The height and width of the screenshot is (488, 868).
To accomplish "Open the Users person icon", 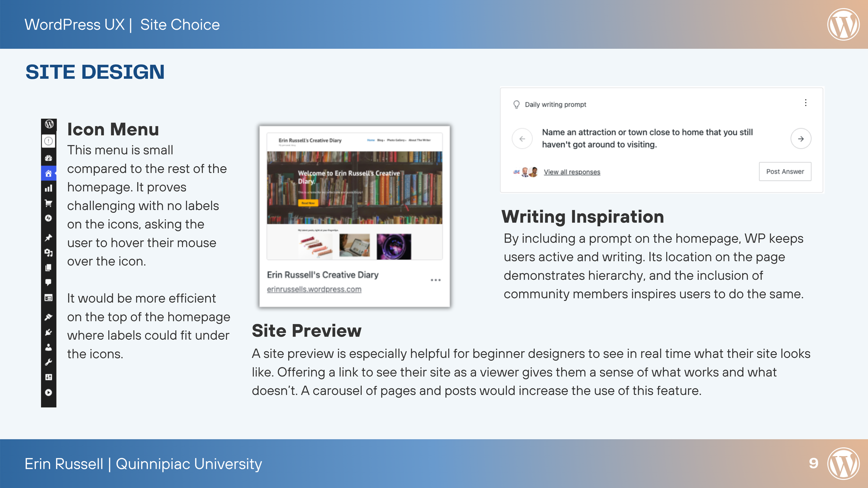I will point(49,347).
